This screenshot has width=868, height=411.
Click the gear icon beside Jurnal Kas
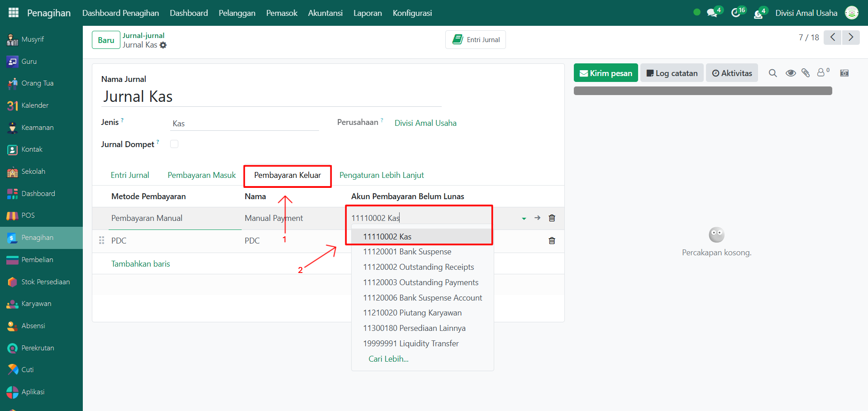tap(163, 45)
